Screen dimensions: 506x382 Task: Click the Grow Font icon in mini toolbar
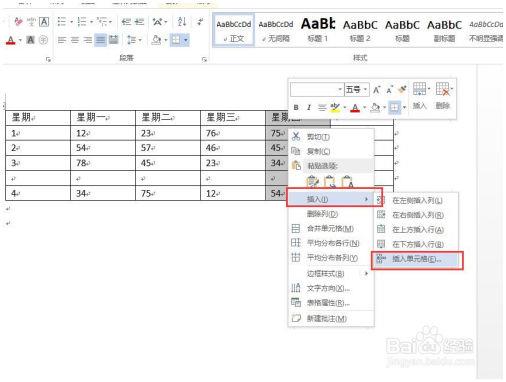(377, 90)
